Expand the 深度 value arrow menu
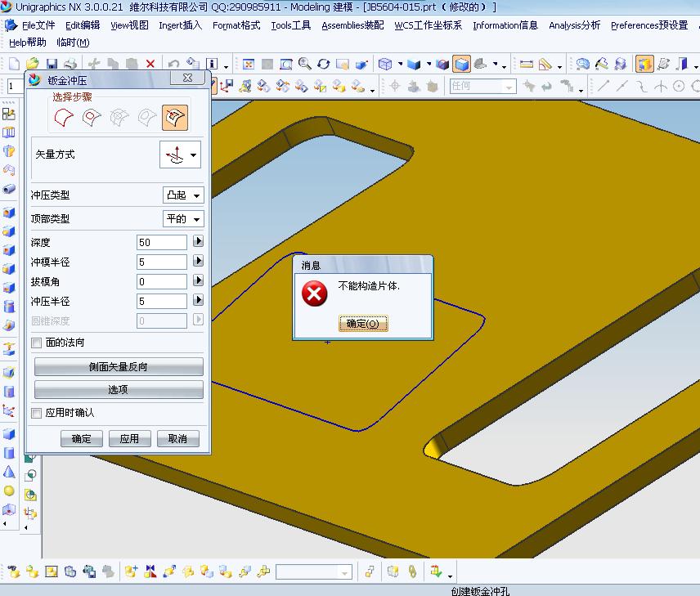This screenshot has width=700, height=596. (198, 241)
